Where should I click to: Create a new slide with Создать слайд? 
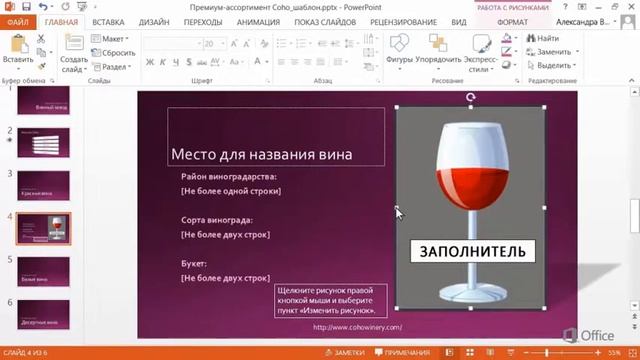click(74, 53)
